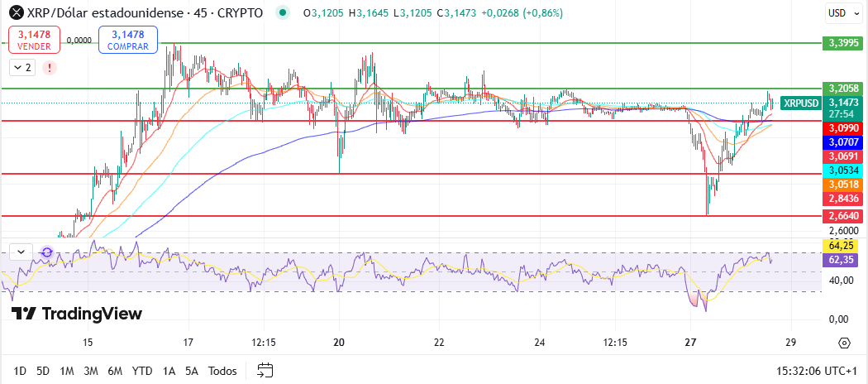Click the 15 date label on time axis
This screenshot has width=868, height=384.
click(88, 342)
